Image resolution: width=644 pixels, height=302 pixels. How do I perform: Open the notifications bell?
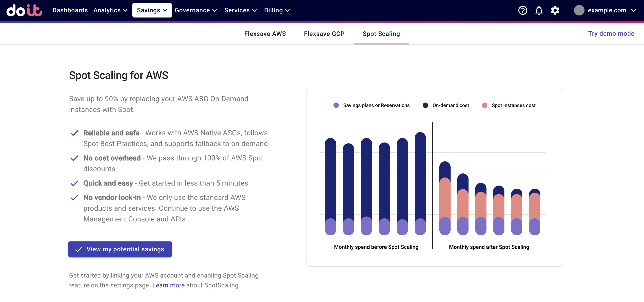click(x=539, y=10)
